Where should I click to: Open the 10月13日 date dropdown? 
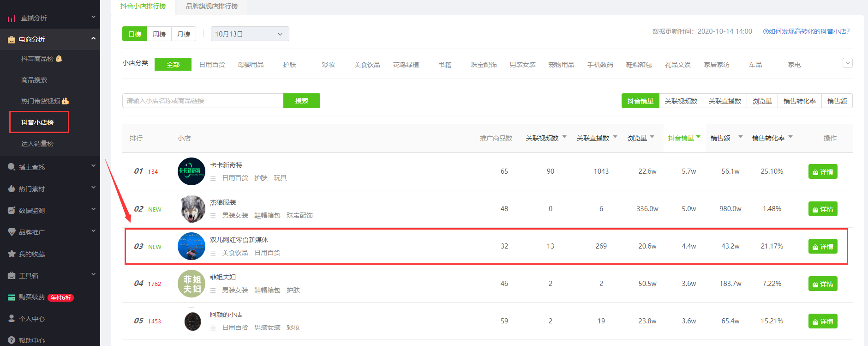click(250, 34)
